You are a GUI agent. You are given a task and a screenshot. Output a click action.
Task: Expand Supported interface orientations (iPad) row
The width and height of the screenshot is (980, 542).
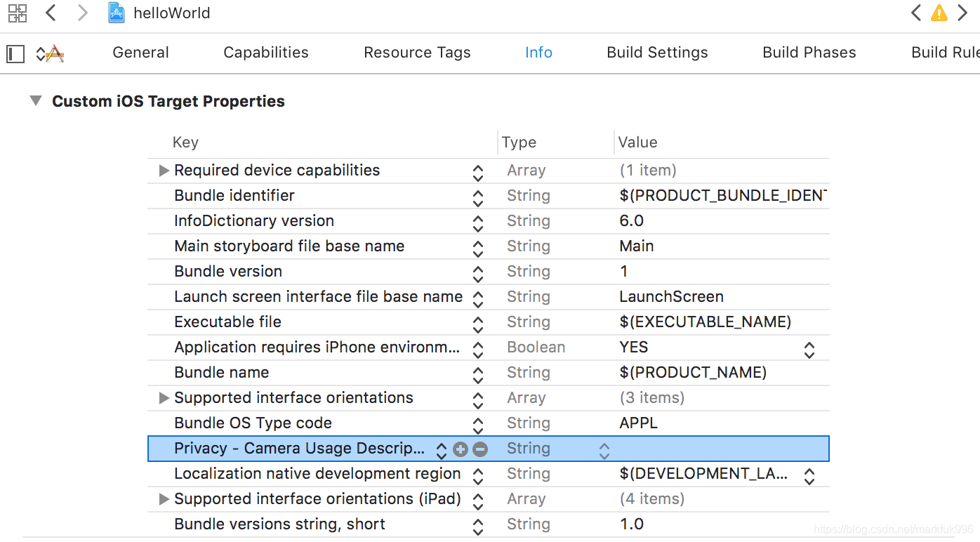164,499
